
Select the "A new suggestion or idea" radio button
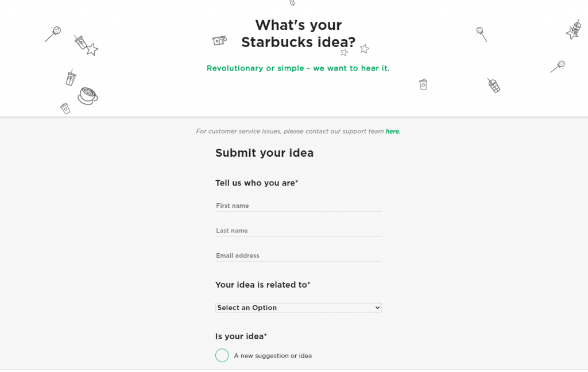[222, 355]
